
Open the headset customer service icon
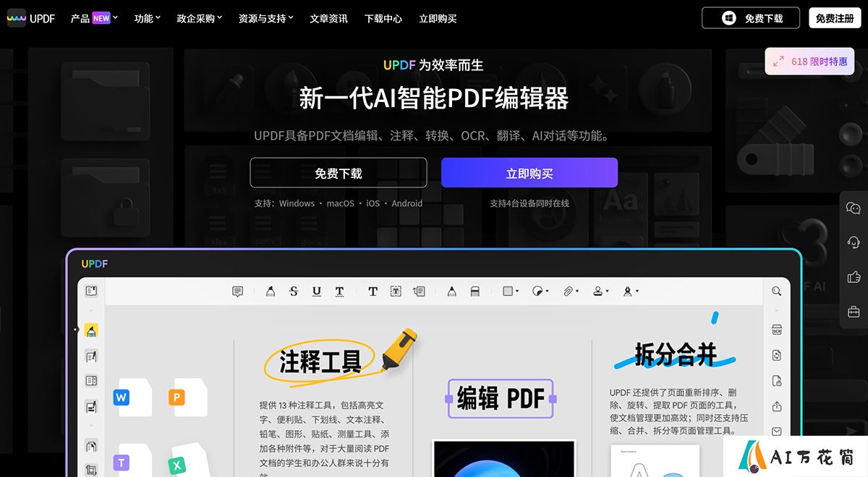[x=854, y=242]
